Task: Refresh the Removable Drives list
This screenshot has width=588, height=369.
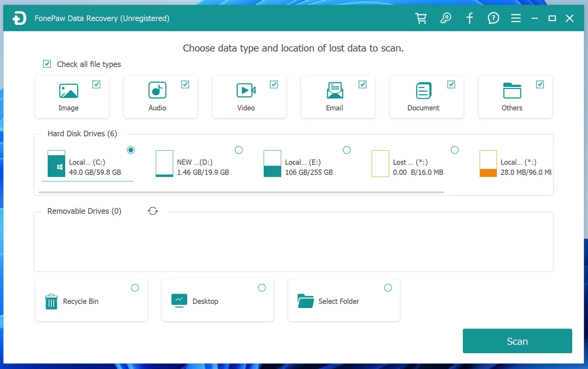Action: 153,211
